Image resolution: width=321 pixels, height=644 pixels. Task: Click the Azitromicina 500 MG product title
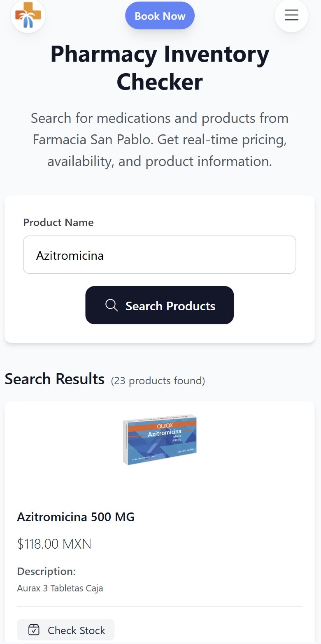coord(76,517)
